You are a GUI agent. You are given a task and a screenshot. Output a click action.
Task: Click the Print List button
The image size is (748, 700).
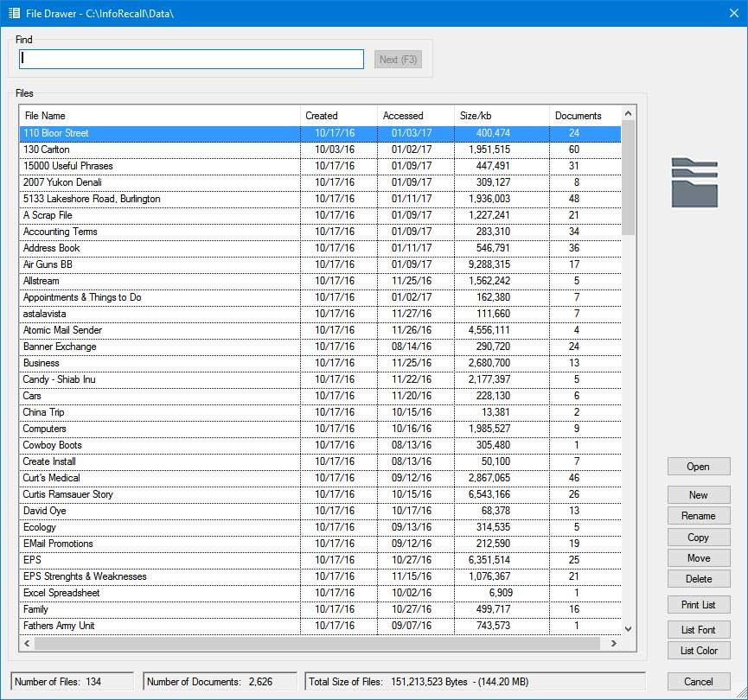699,605
